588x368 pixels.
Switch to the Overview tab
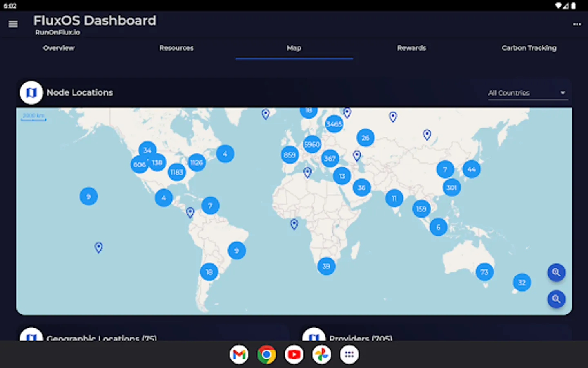[x=59, y=48]
